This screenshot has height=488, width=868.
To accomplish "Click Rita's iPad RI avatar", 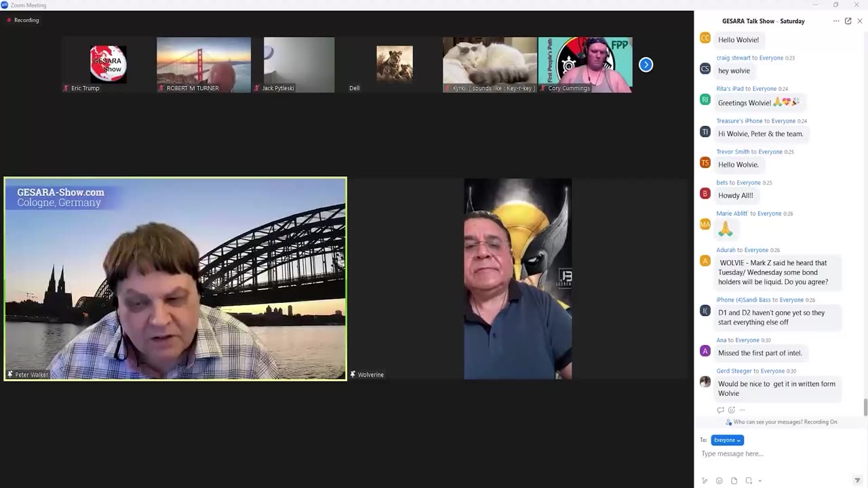I will (705, 100).
